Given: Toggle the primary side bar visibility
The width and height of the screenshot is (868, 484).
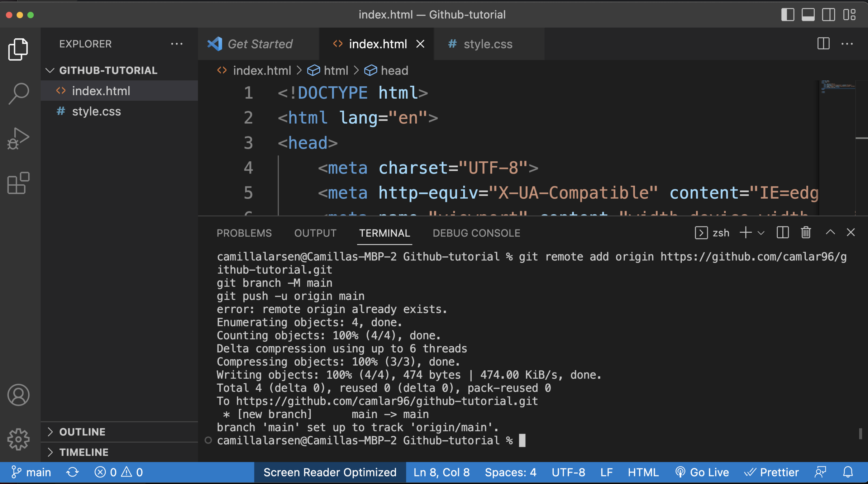Looking at the screenshot, I should pyautogui.click(x=787, y=15).
